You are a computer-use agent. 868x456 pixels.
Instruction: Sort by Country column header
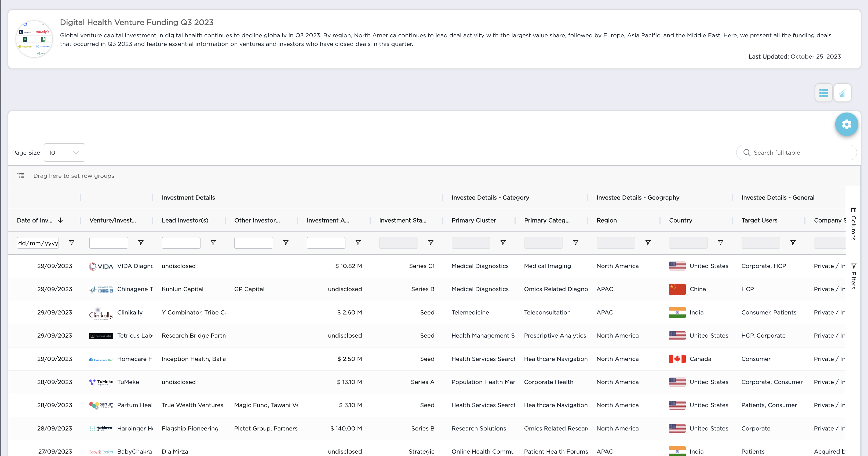coord(680,220)
